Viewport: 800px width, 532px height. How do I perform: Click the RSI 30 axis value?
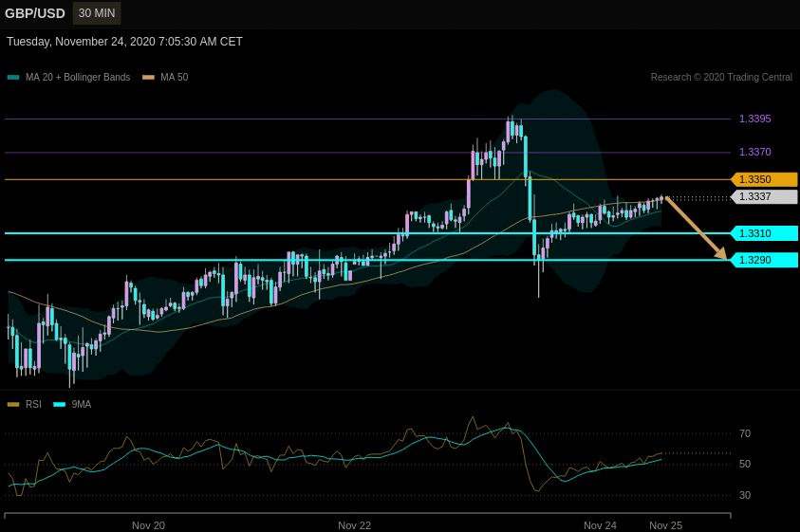[x=744, y=495]
